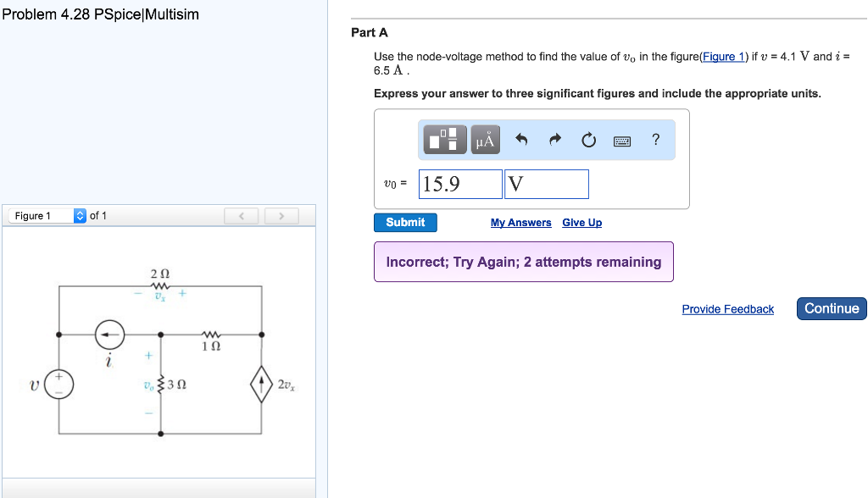Expand the figure stepper control
This screenshot has height=498, width=868.
coord(78,215)
